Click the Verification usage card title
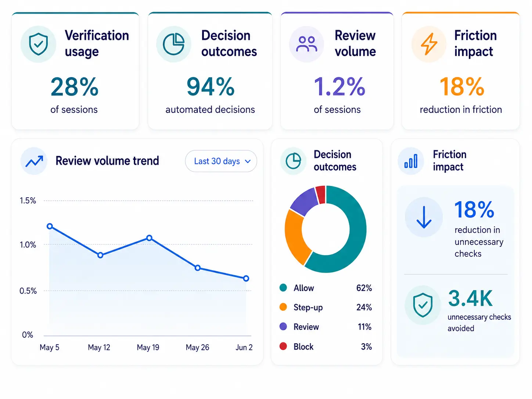 click(x=97, y=44)
